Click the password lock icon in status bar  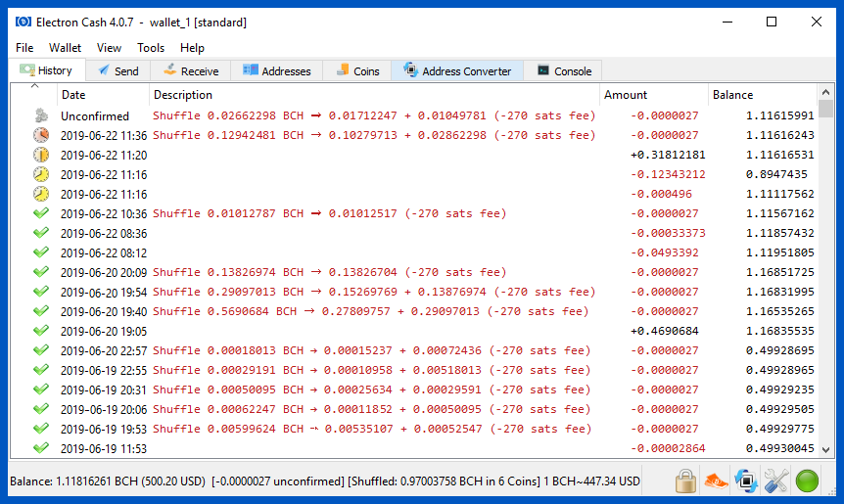685,481
